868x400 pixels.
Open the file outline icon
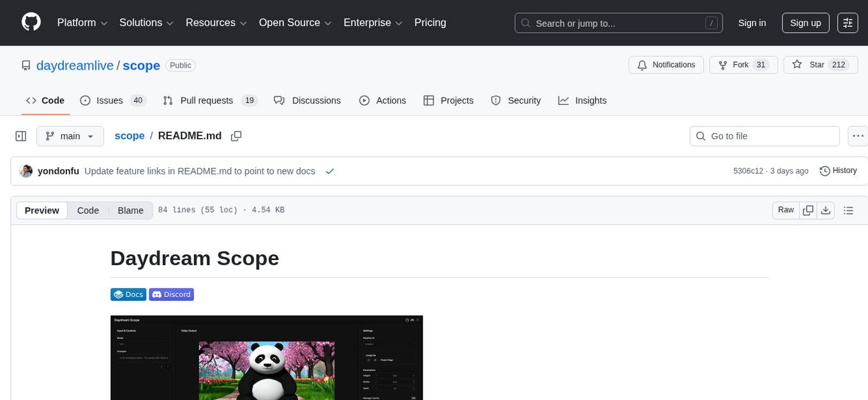coord(849,210)
